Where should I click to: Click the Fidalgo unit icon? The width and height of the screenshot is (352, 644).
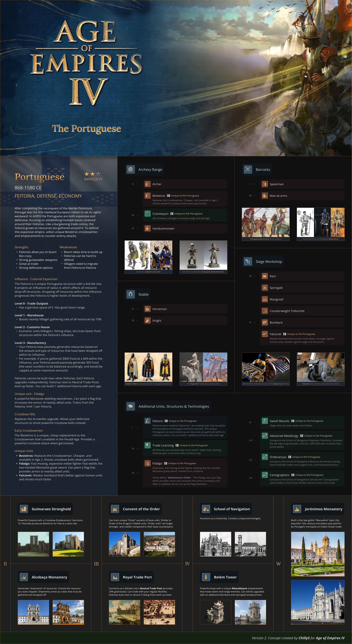point(147,463)
